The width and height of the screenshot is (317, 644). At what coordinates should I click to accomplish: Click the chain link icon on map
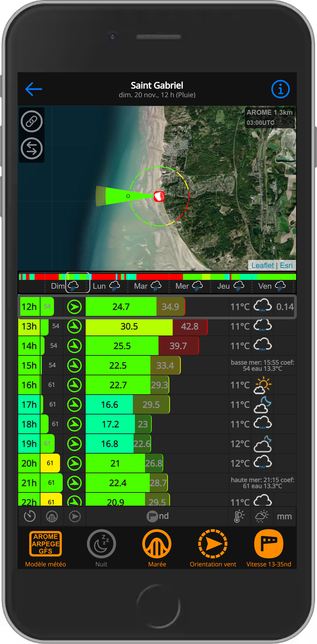click(32, 122)
